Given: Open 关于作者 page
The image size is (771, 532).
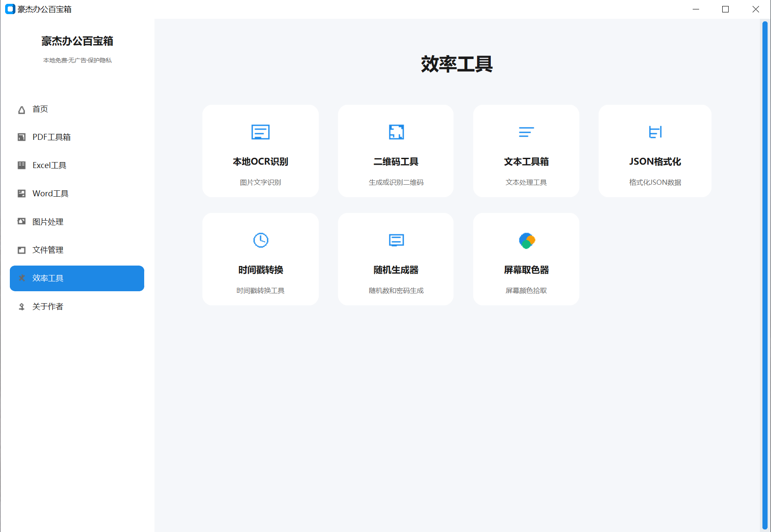Looking at the screenshot, I should pos(77,307).
